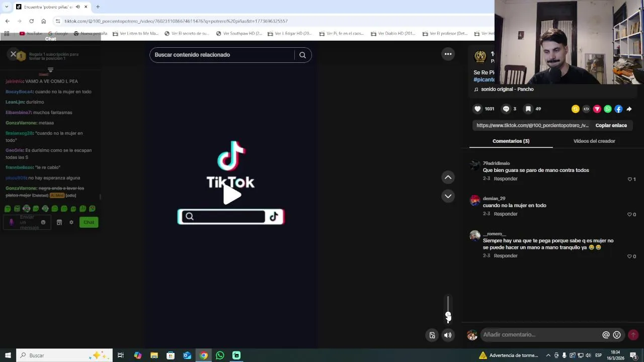Image resolution: width=644 pixels, height=362 pixels.
Task: Open the notification center icon
Action: pyautogui.click(x=633, y=355)
